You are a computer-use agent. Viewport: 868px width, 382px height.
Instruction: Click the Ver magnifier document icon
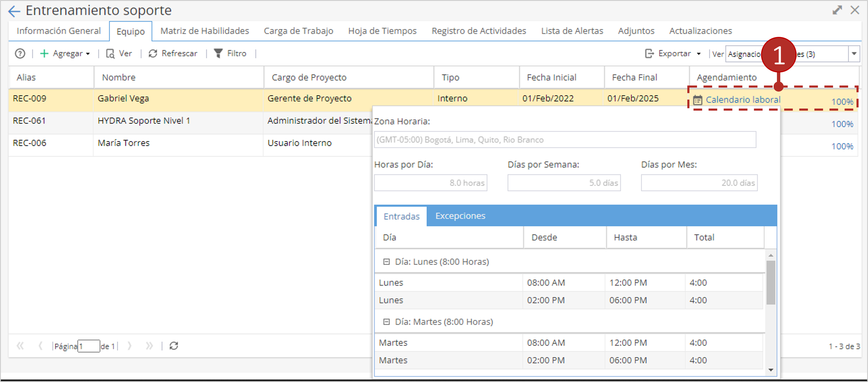click(x=110, y=53)
